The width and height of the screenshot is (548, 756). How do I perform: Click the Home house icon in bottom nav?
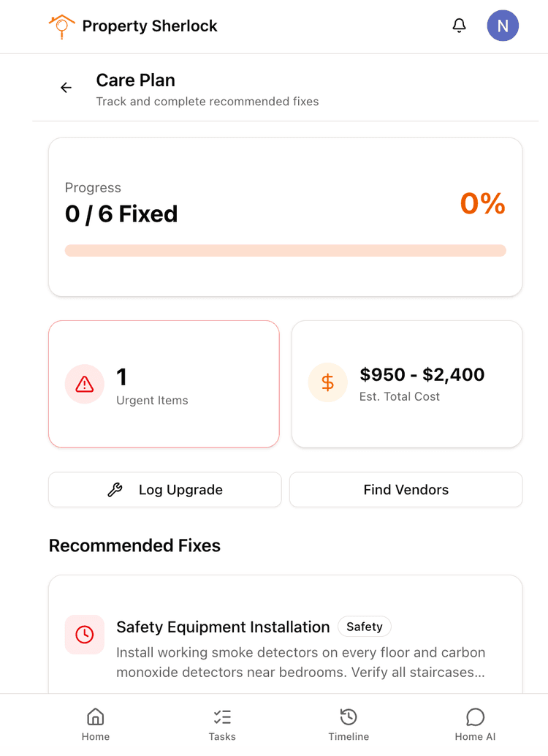click(x=95, y=717)
